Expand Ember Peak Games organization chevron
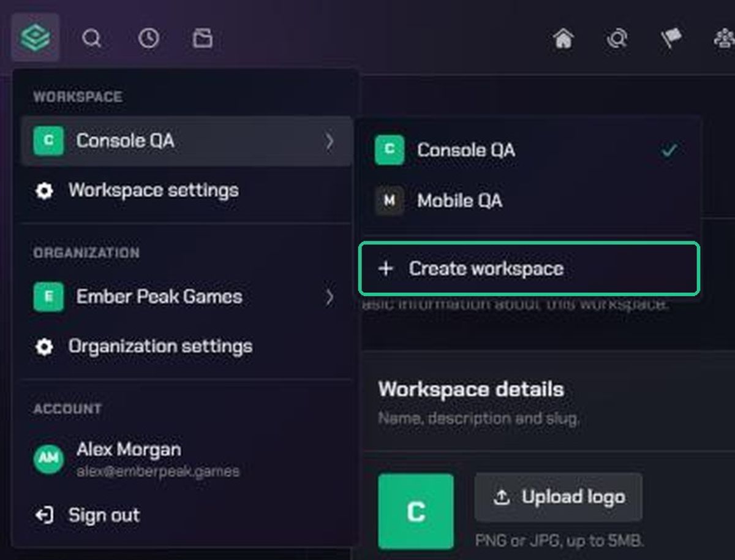 pyautogui.click(x=330, y=297)
